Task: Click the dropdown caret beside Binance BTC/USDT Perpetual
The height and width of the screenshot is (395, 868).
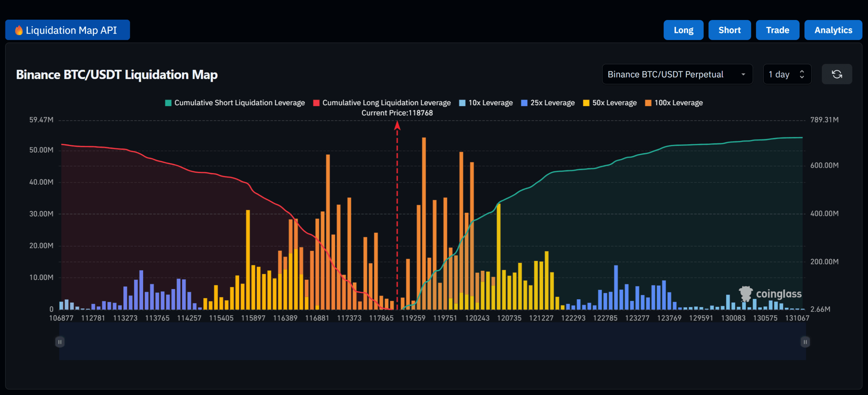Action: (x=743, y=74)
